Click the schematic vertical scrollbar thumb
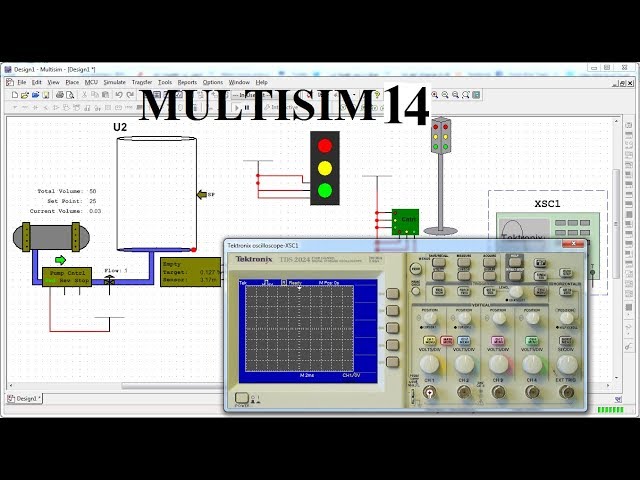The width and height of the screenshot is (640, 480). (x=616, y=224)
